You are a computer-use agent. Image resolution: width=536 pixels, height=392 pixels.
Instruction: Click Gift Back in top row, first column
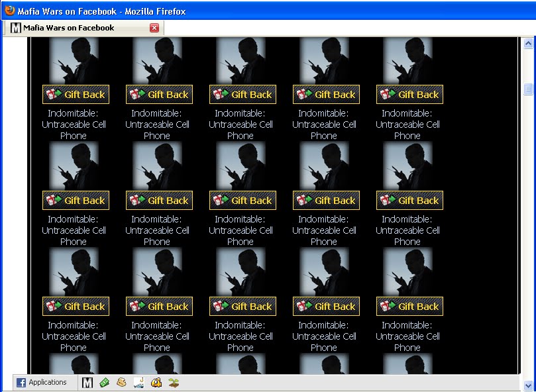pyautogui.click(x=76, y=94)
